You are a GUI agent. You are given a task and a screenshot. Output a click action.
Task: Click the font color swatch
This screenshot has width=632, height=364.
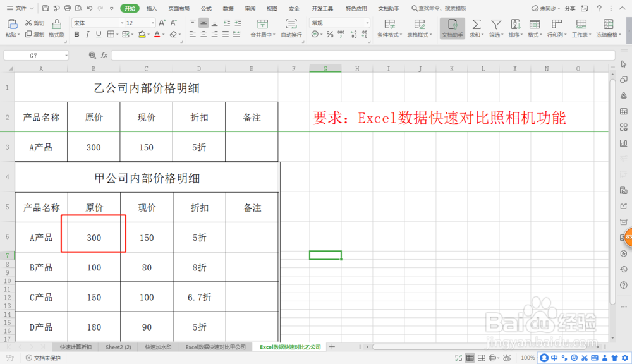155,34
